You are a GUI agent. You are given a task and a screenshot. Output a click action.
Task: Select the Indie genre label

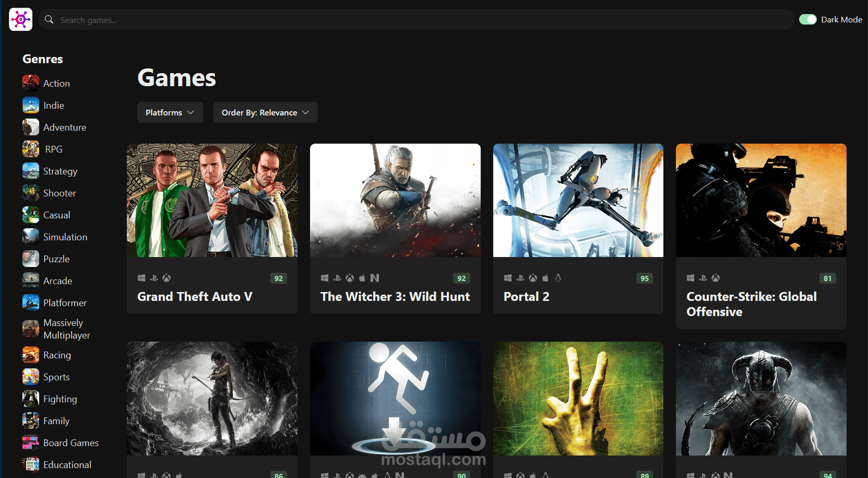[x=54, y=106]
